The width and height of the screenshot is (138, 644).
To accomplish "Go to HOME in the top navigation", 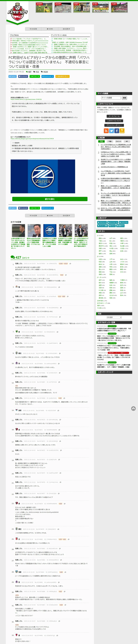I will pyautogui.click(x=50, y=29).
